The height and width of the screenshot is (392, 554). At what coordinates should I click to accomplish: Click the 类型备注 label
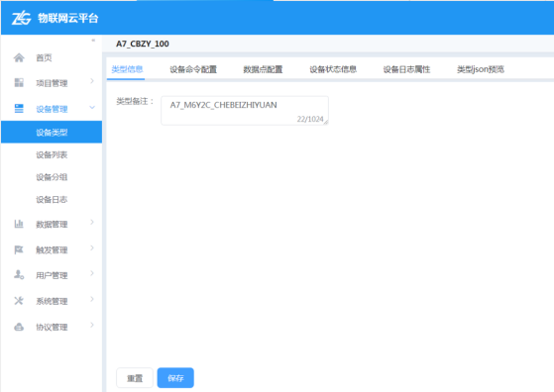(x=135, y=102)
